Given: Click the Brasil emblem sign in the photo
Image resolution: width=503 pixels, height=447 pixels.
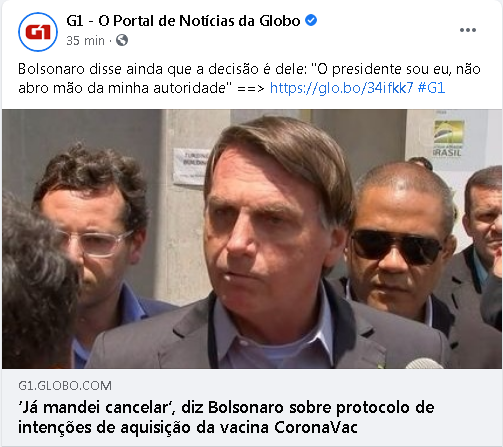Looking at the screenshot, I should pyautogui.click(x=448, y=138).
